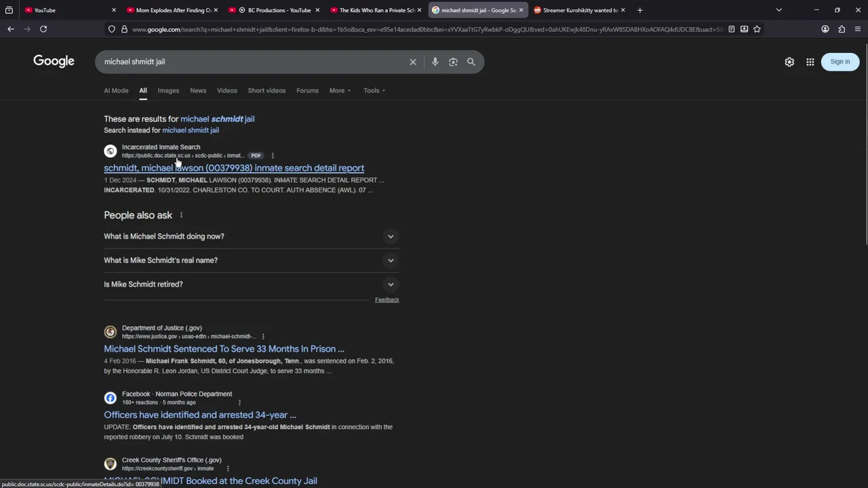Open a new browser tab

tap(639, 10)
